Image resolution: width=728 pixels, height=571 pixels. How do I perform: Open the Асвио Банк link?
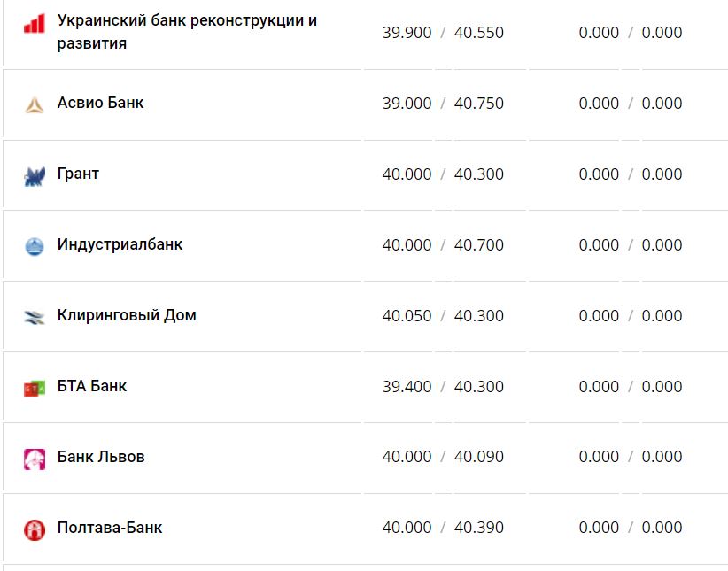100,103
